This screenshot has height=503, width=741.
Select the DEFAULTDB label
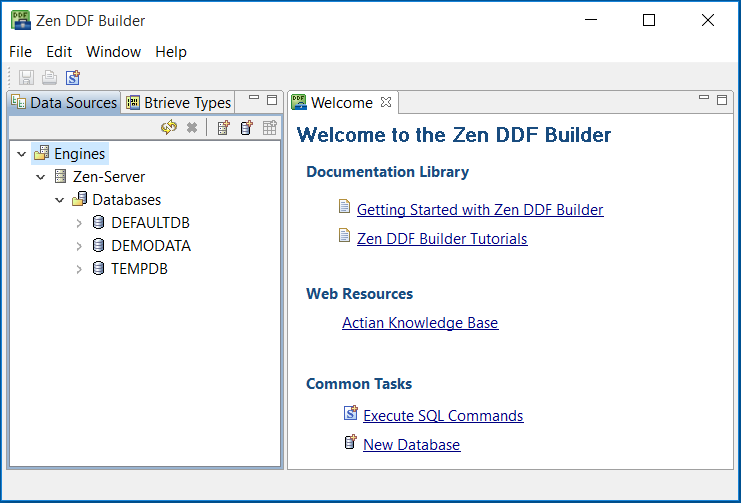pyautogui.click(x=150, y=222)
